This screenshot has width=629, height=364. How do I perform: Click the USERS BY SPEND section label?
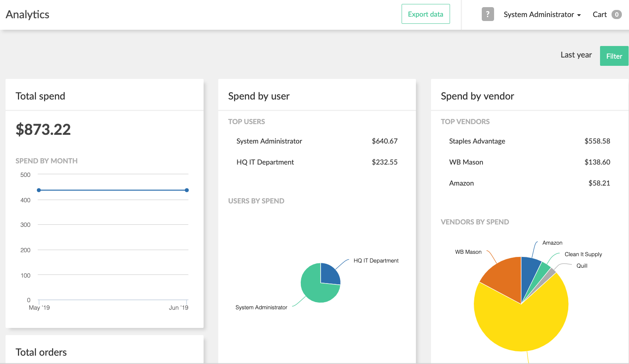[256, 201]
